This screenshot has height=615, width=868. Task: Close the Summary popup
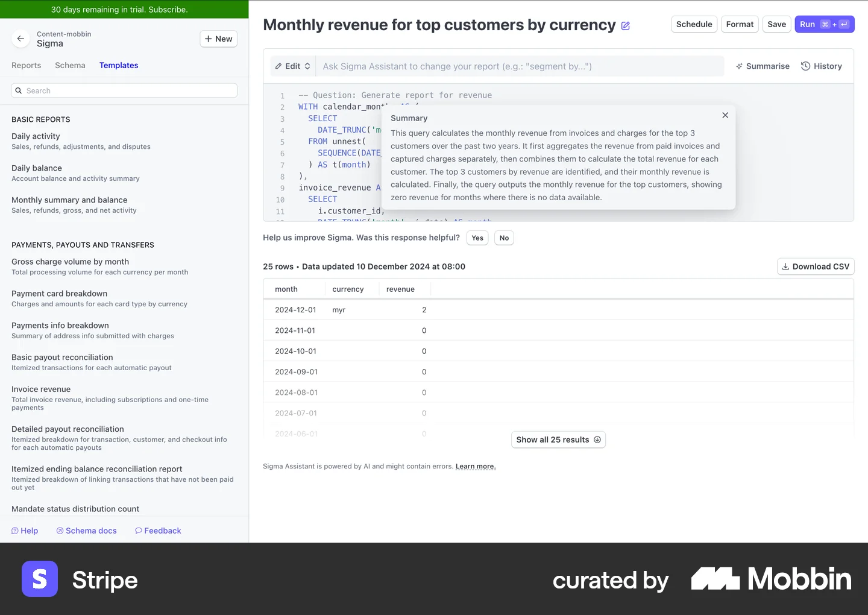point(725,115)
